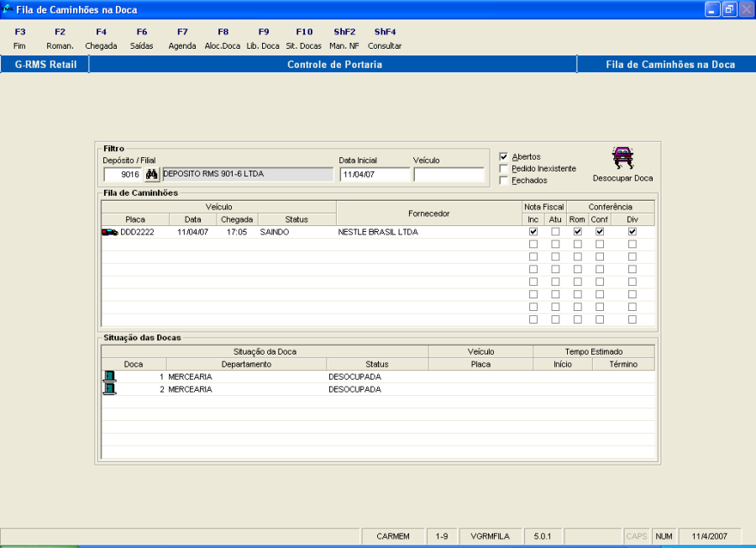
Task: Click the G-RMS Retail banner label
Action: coord(45,64)
